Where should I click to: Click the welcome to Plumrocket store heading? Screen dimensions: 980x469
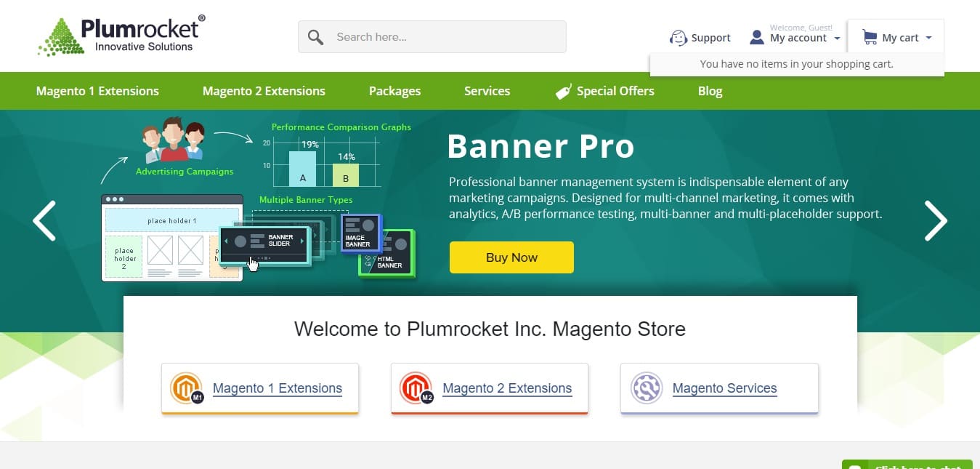tap(490, 329)
